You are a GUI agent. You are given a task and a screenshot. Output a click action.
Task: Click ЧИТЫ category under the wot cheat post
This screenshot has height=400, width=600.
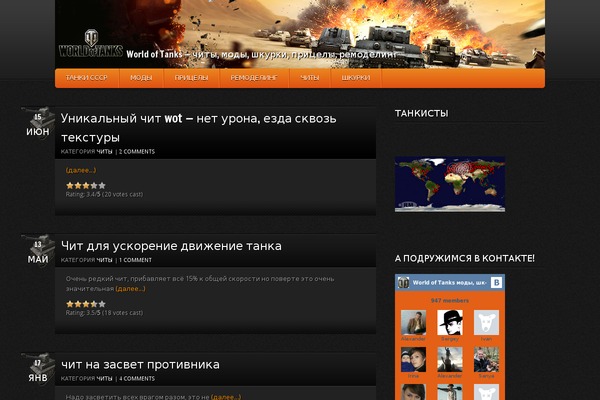pos(104,152)
